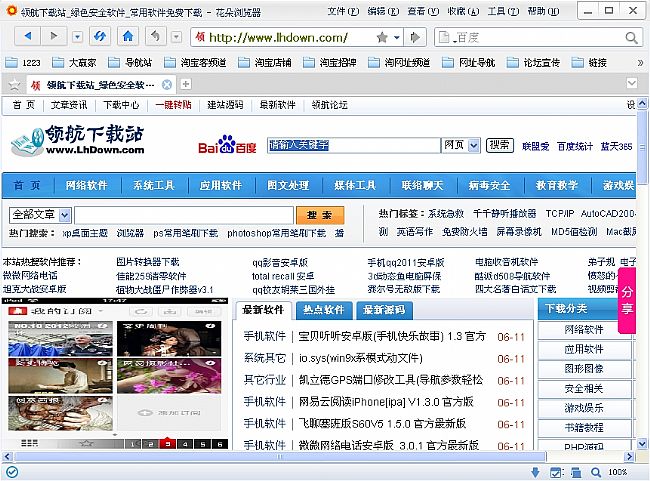
Task: Open the 导航站 bookmark folder
Action: (x=130, y=63)
